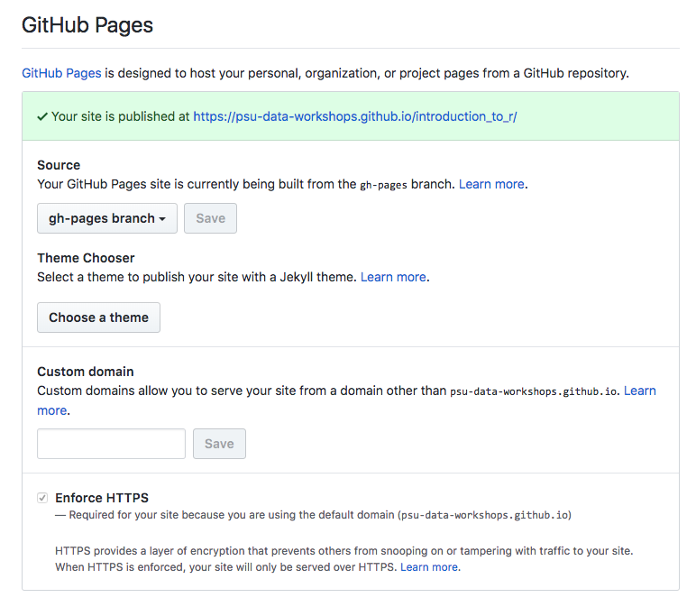Click the Custom domain section heading
The width and height of the screenshot is (696, 616).
click(x=86, y=372)
